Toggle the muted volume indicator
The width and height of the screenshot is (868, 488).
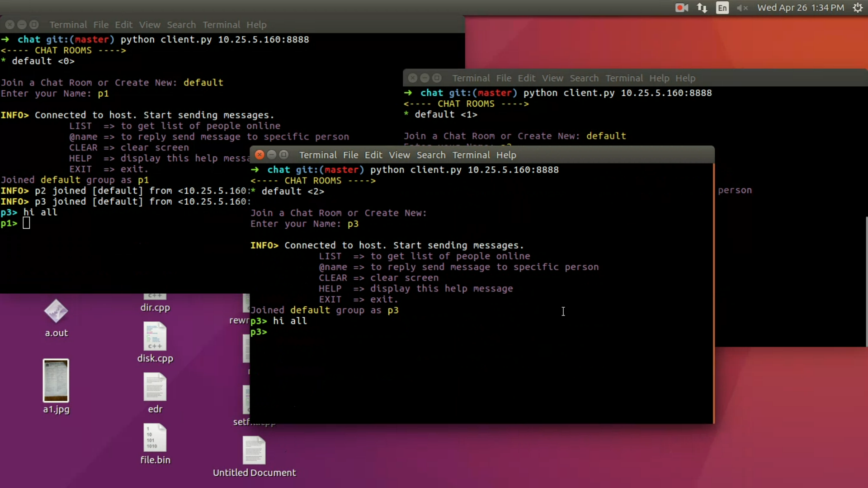coord(742,8)
